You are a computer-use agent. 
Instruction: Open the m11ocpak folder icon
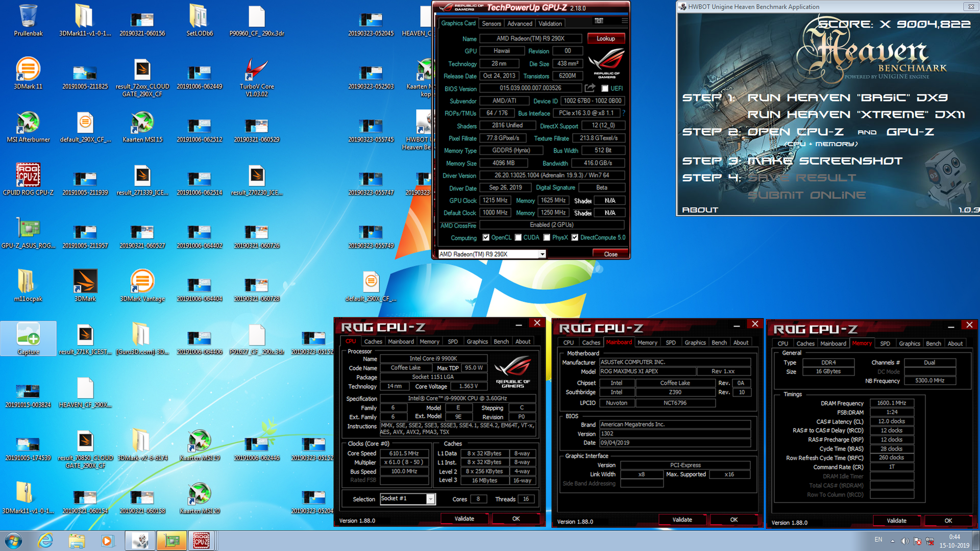pyautogui.click(x=28, y=286)
